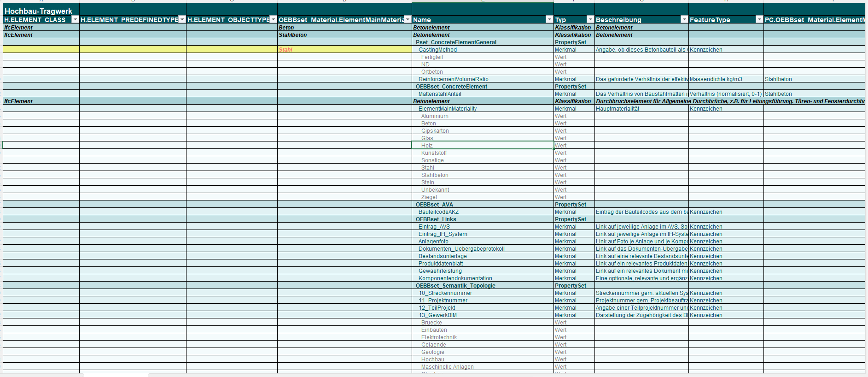Image resolution: width=868 pixels, height=377 pixels.
Task: Select the Massendichte.kg/m3 cell
Action: [726, 79]
